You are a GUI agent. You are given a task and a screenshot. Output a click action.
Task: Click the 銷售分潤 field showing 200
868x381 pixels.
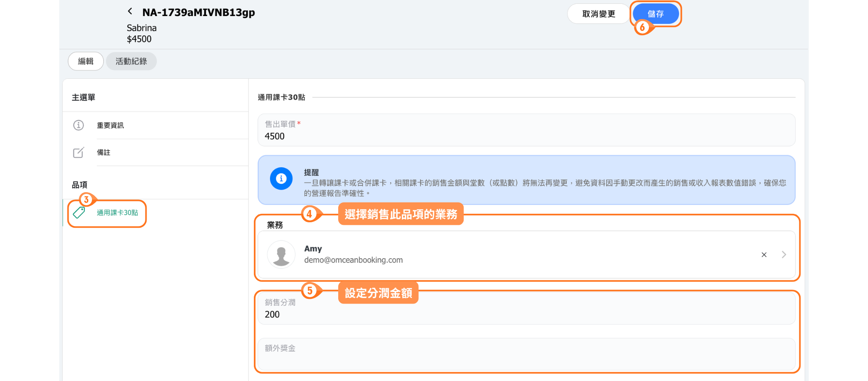click(x=526, y=314)
